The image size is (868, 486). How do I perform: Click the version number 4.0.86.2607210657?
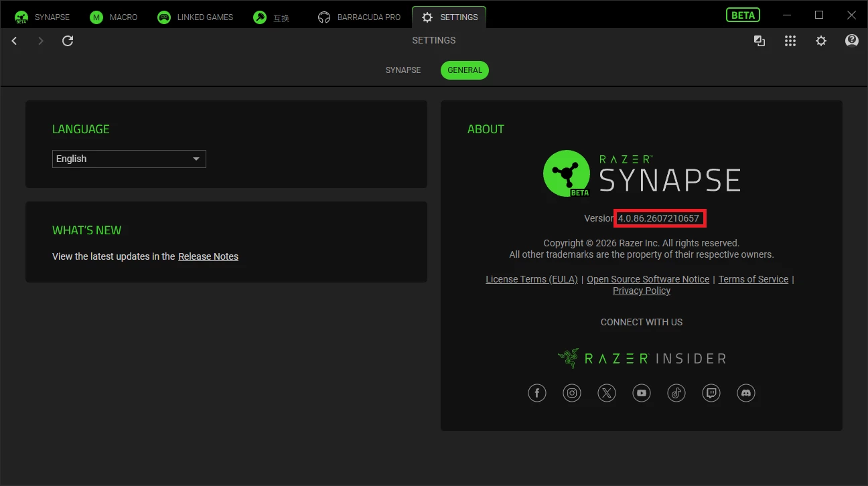(x=658, y=218)
